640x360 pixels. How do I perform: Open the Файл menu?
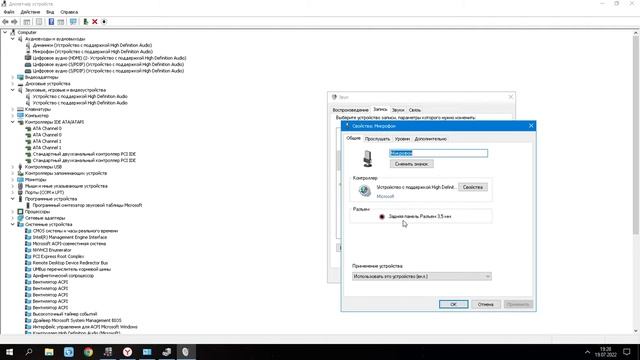click(x=9, y=12)
